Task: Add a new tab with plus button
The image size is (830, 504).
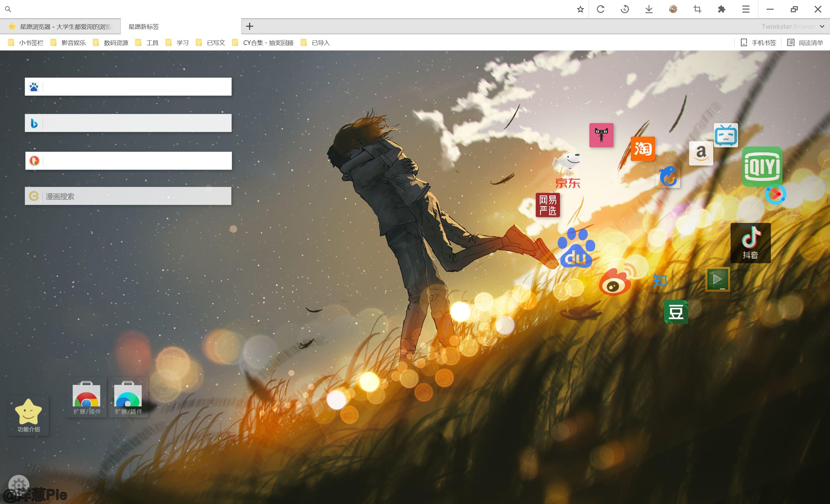Action: point(249,26)
